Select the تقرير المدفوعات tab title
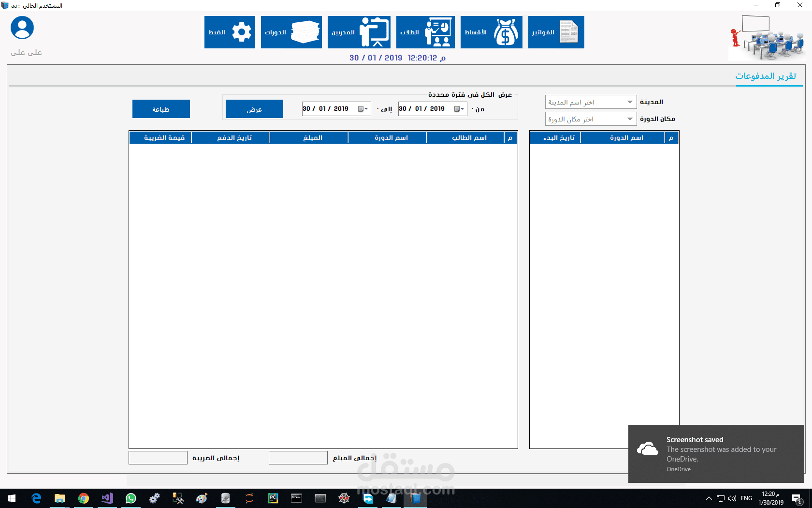The width and height of the screenshot is (812, 508). point(766,76)
